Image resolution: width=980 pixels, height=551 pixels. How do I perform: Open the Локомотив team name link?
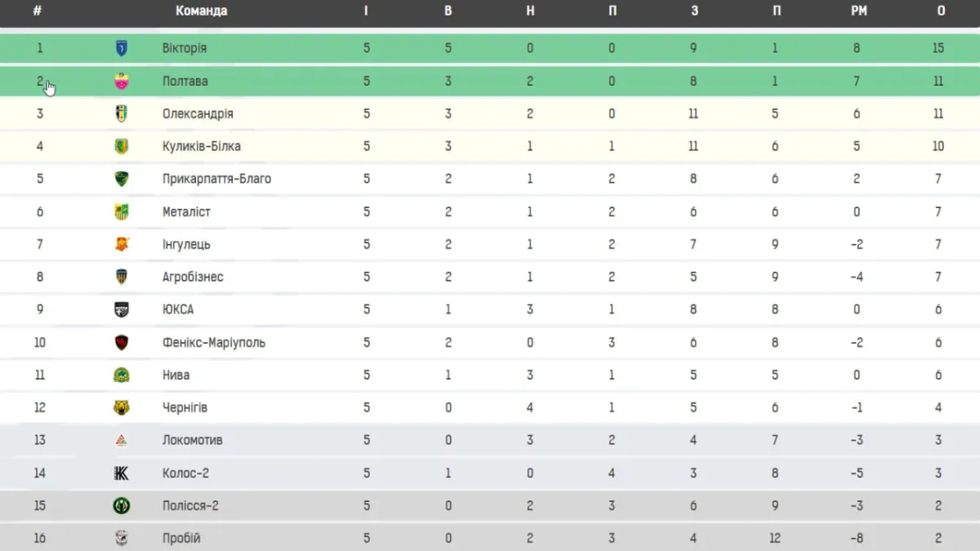click(192, 440)
